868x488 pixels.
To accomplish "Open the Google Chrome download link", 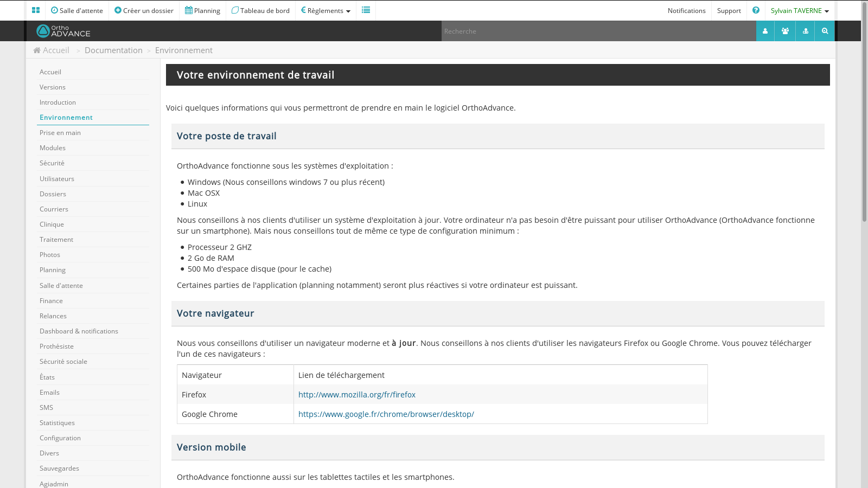I will tap(386, 414).
